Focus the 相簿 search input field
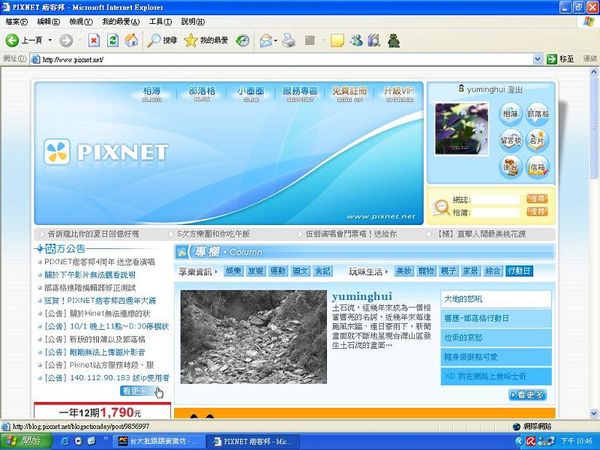 (496, 212)
